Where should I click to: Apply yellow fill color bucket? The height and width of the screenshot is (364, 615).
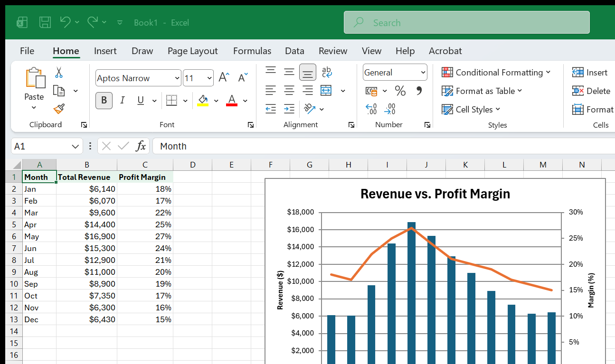click(x=203, y=100)
